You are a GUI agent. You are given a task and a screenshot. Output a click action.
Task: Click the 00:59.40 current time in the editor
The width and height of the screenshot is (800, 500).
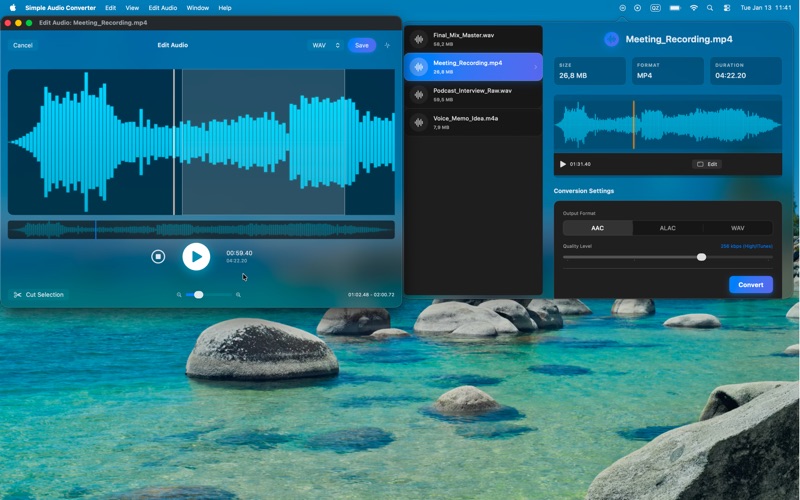[x=239, y=253]
